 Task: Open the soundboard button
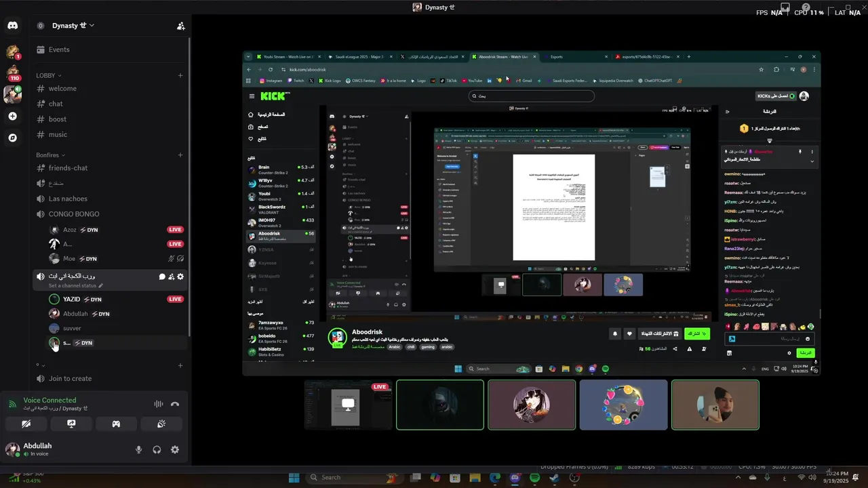[x=161, y=424]
